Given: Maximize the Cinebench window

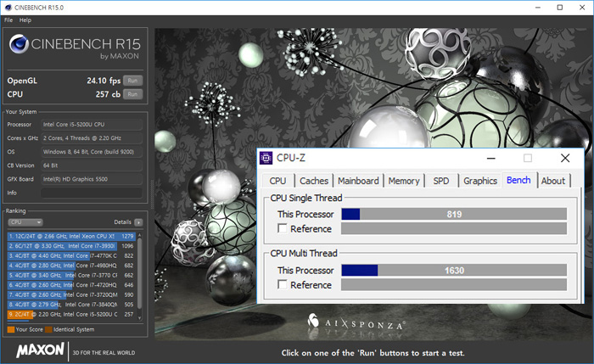Looking at the screenshot, I should [560, 8].
